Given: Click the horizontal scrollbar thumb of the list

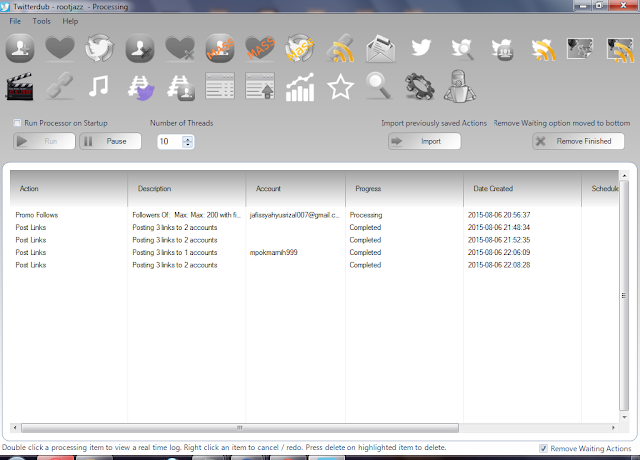Looking at the screenshot, I should 240,428.
